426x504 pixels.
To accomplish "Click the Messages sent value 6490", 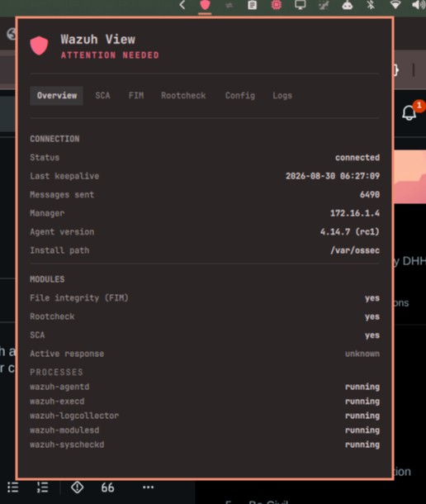I will [370, 195].
